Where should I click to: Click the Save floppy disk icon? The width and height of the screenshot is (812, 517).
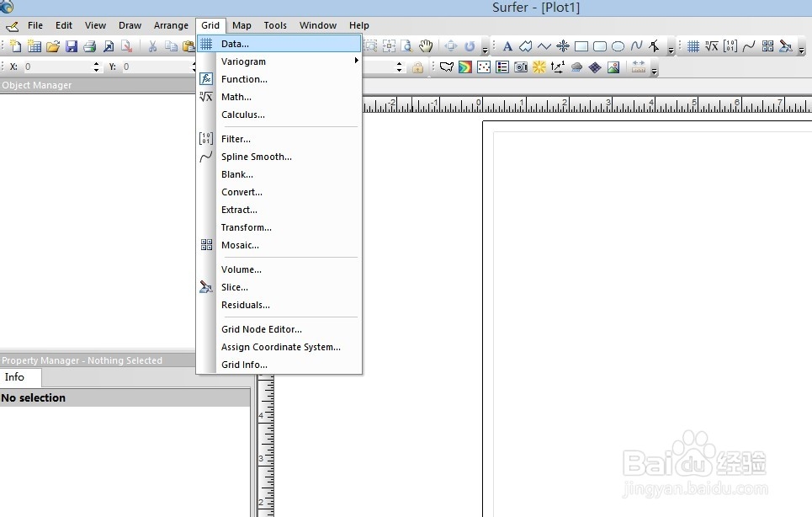(72, 46)
